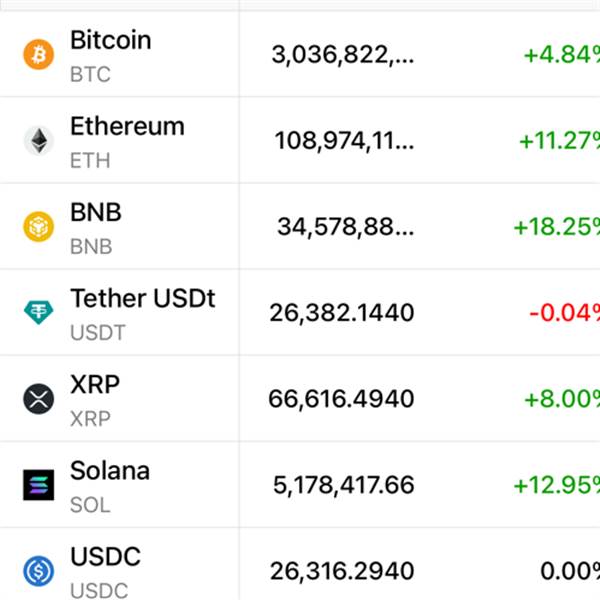Click the teal Tether USDt icon
This screenshot has width=600, height=600.
[39, 313]
